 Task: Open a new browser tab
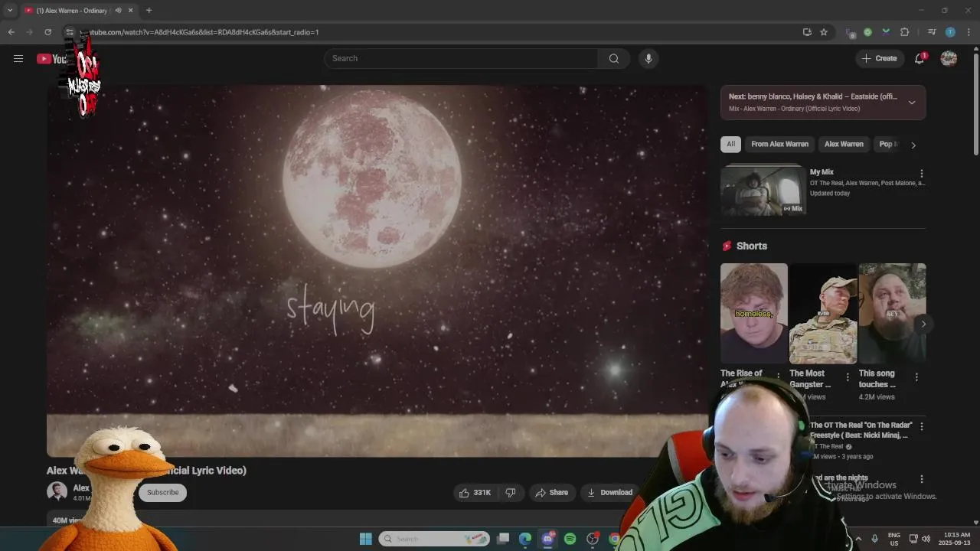coord(149,11)
